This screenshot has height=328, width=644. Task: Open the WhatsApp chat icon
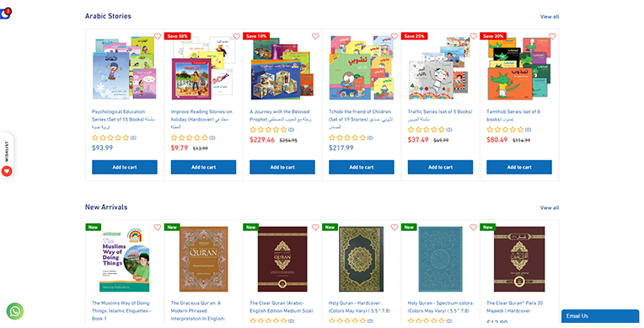pyautogui.click(x=15, y=311)
